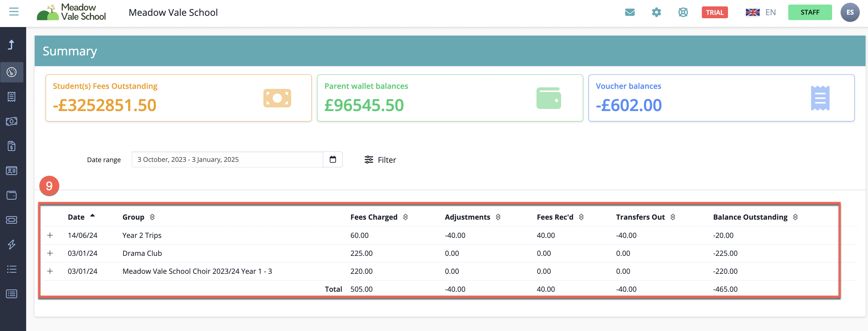Viewport: 868px width, 331px height.
Task: Sort table by Balance Outstanding column
Action: click(795, 217)
